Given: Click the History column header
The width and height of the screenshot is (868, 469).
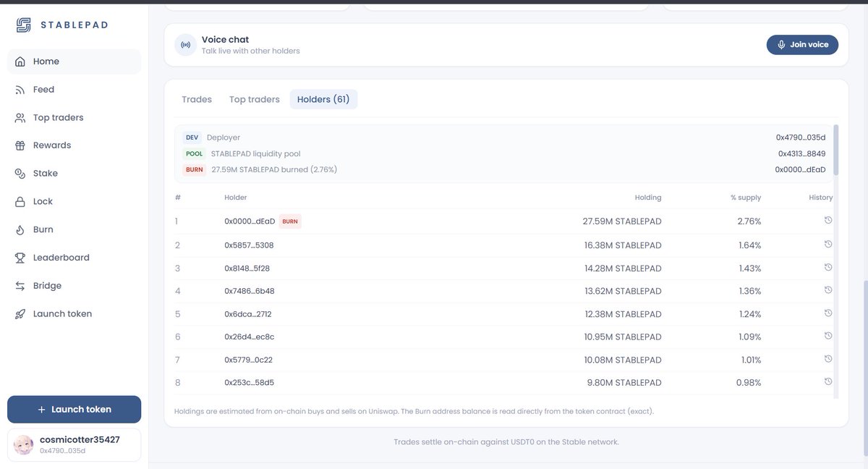Looking at the screenshot, I should tap(821, 198).
